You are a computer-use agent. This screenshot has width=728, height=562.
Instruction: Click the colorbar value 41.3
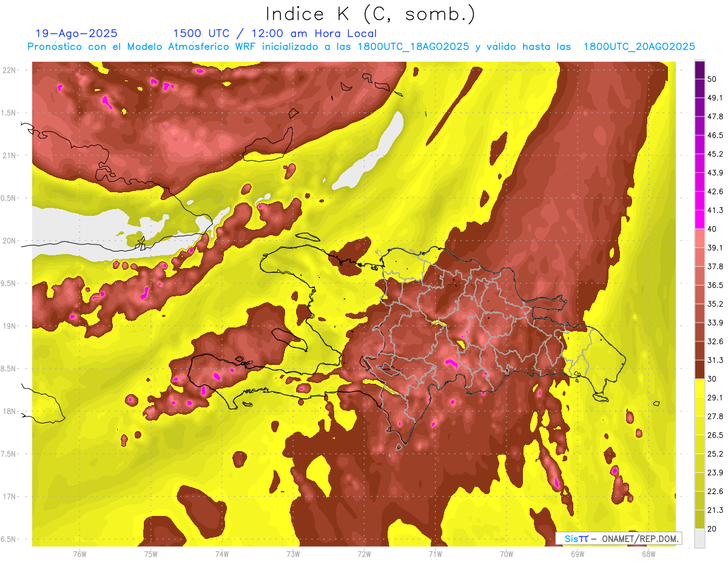[x=715, y=210]
